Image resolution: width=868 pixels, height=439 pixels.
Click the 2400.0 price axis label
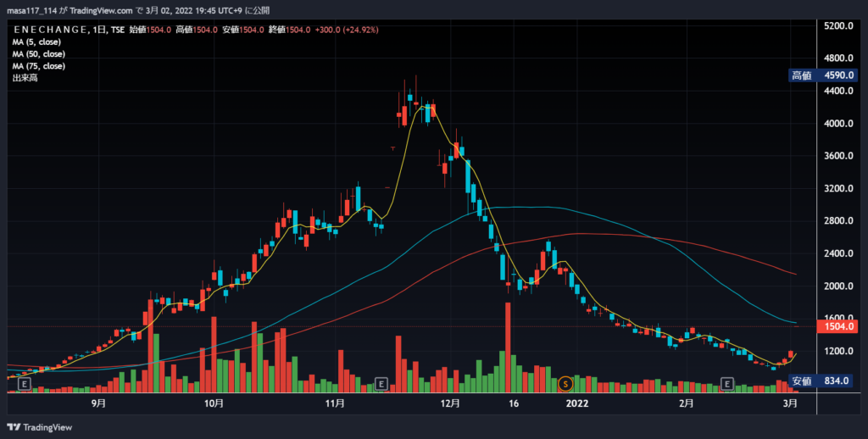(838, 253)
